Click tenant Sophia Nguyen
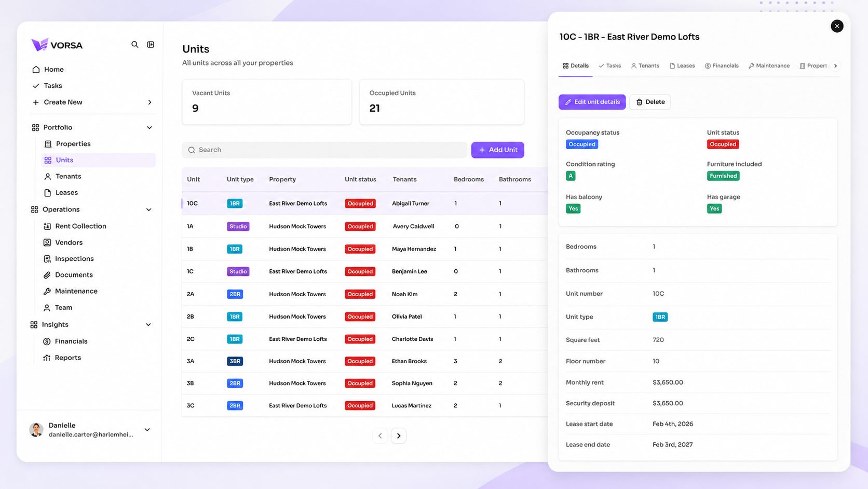This screenshot has height=489, width=868. tap(412, 384)
